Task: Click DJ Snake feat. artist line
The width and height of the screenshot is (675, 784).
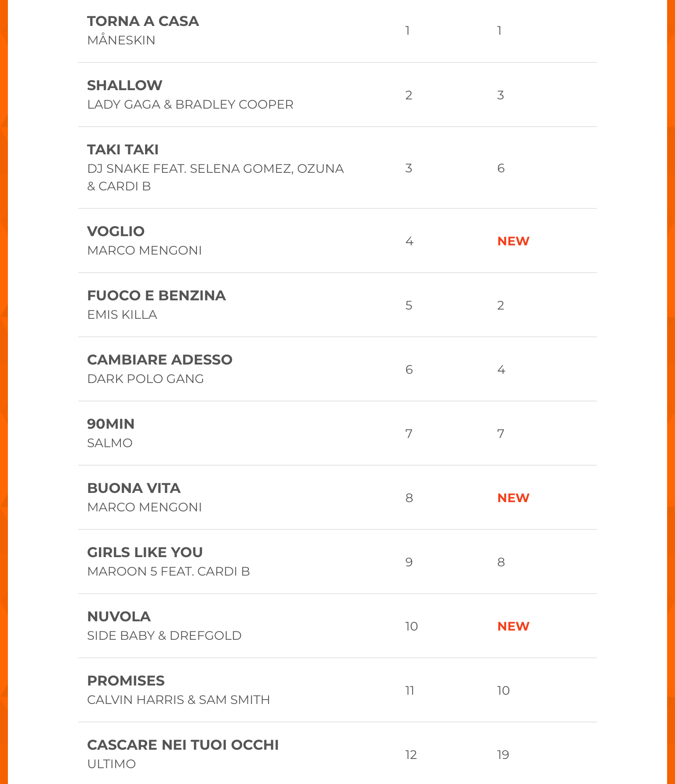Action: (215, 169)
